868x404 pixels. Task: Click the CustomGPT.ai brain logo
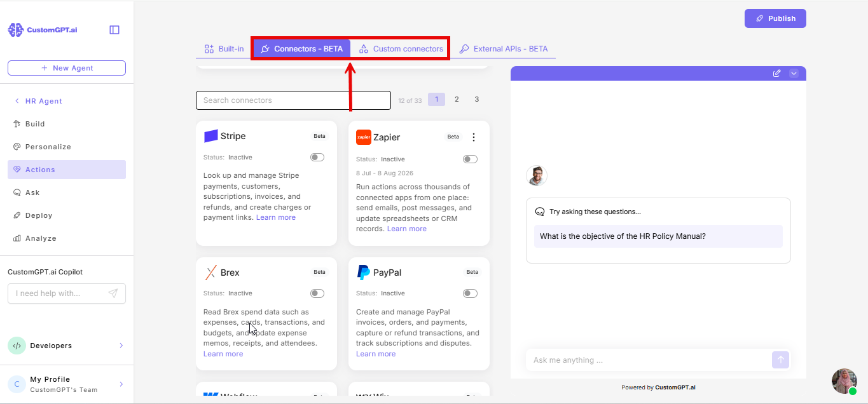15,30
